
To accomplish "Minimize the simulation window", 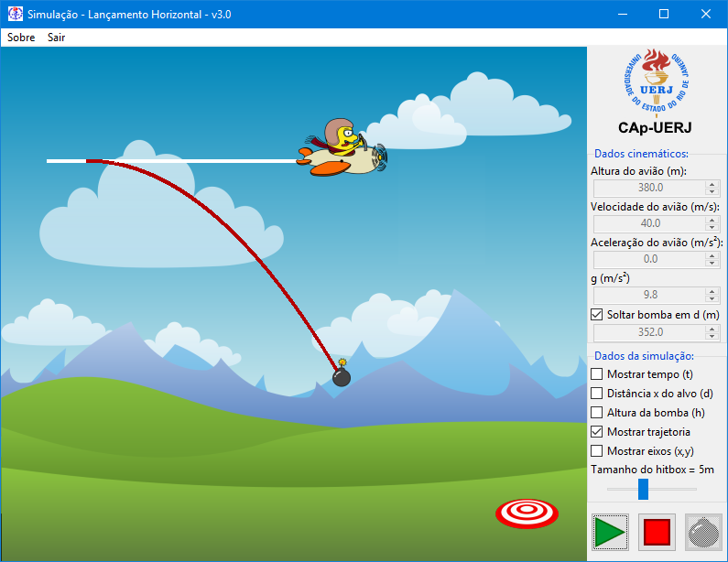I will coord(623,14).
